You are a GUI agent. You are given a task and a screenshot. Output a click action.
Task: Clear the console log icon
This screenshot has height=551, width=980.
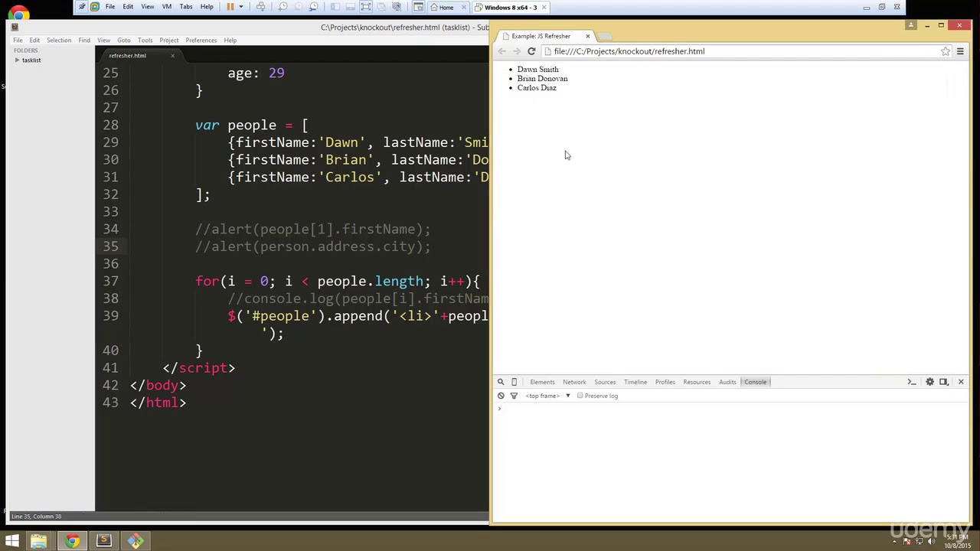click(x=501, y=396)
